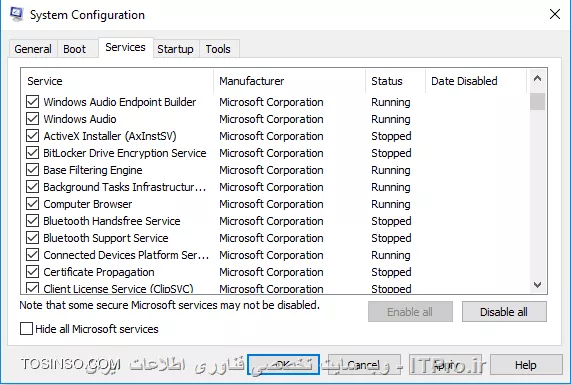Click 'Stopped' status of Bluetooth Support Service

pos(391,238)
